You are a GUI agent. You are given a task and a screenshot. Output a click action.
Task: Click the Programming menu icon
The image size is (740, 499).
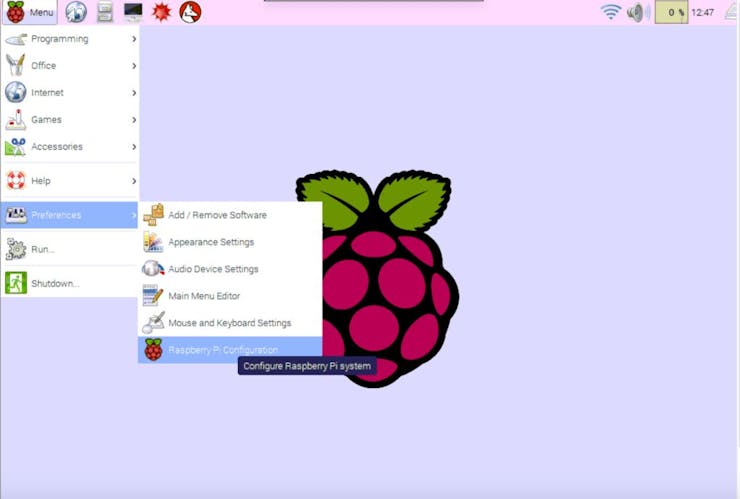click(x=16, y=39)
